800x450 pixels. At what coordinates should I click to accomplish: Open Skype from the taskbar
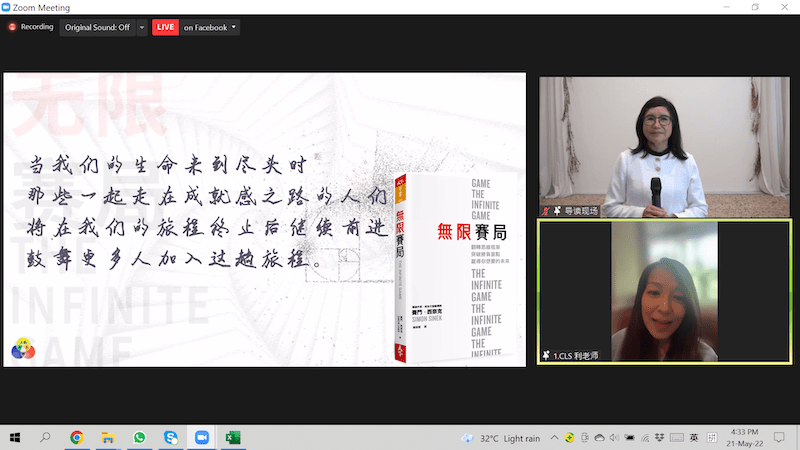point(170,438)
